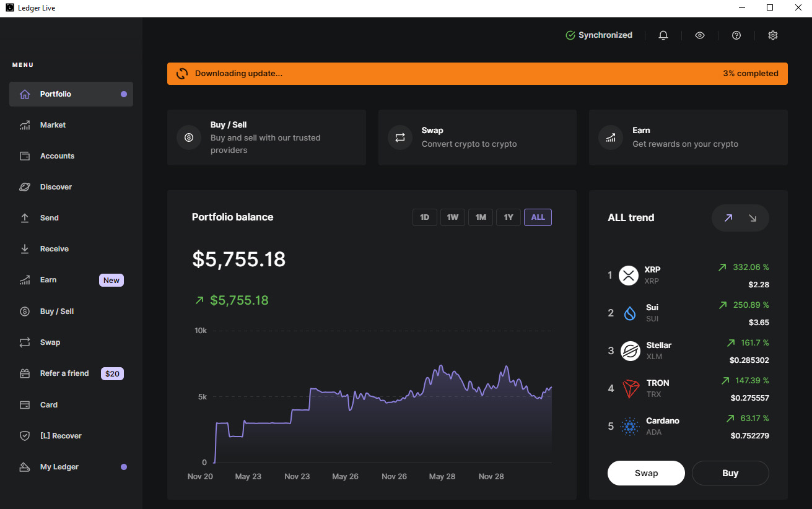Click the New badge beside Earn
The image size is (812, 509).
point(111,281)
